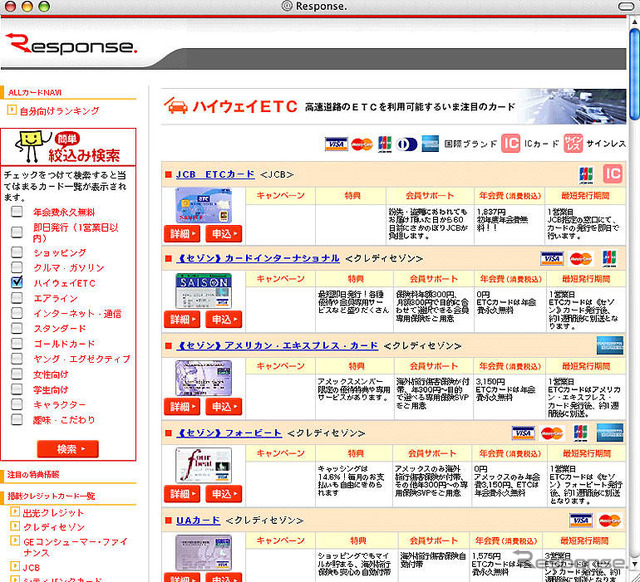
Task: Click the Response logo in the header
Action: (71, 44)
